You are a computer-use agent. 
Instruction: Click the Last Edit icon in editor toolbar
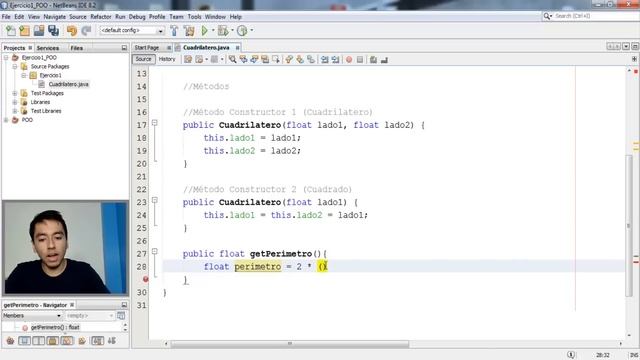pyautogui.click(x=188, y=60)
